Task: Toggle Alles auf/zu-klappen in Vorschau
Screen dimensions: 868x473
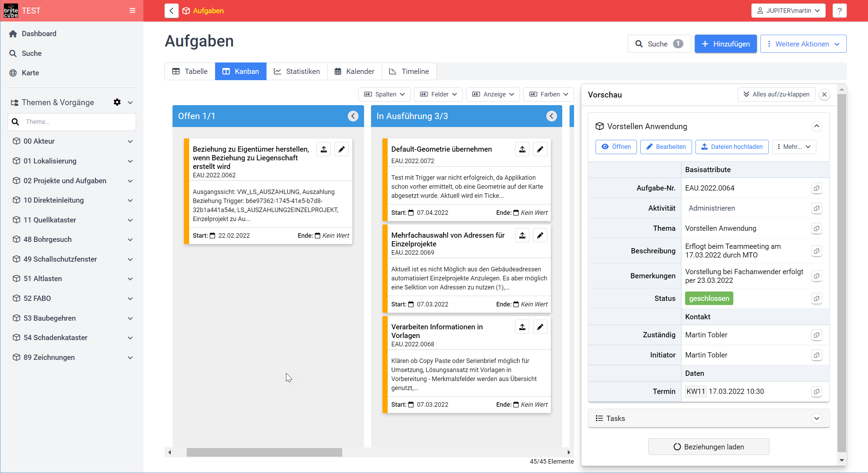Action: pos(776,94)
